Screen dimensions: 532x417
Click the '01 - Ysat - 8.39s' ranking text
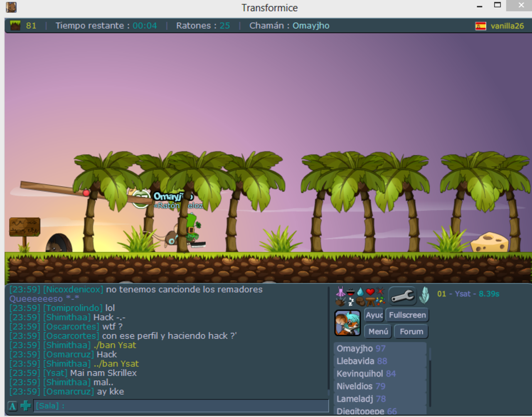pos(468,294)
